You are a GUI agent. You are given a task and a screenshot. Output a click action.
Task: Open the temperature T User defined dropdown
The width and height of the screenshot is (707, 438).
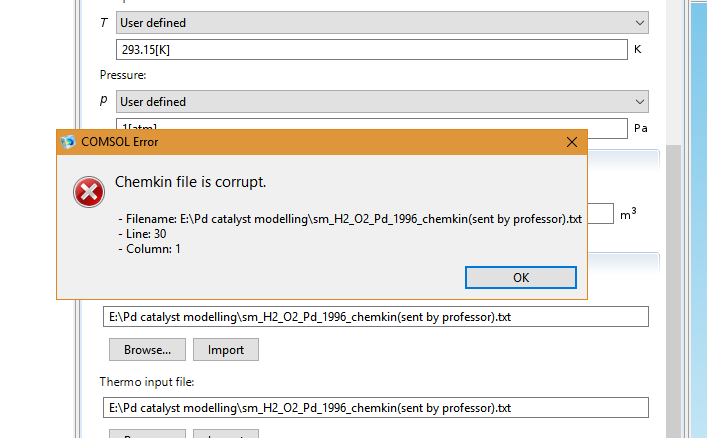[382, 23]
